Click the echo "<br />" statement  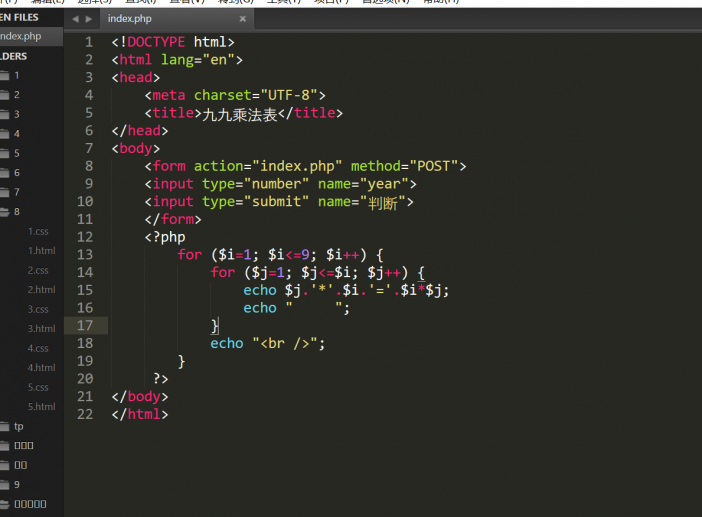coord(268,343)
